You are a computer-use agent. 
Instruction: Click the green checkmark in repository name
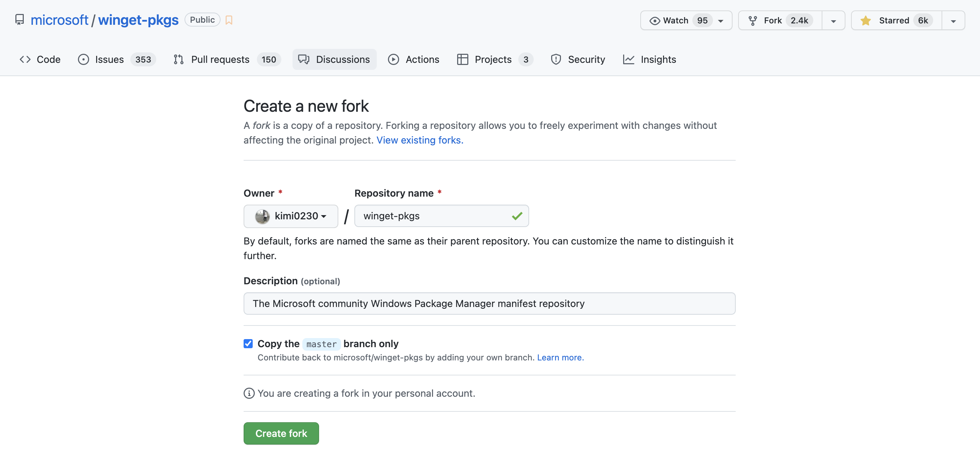click(x=517, y=216)
